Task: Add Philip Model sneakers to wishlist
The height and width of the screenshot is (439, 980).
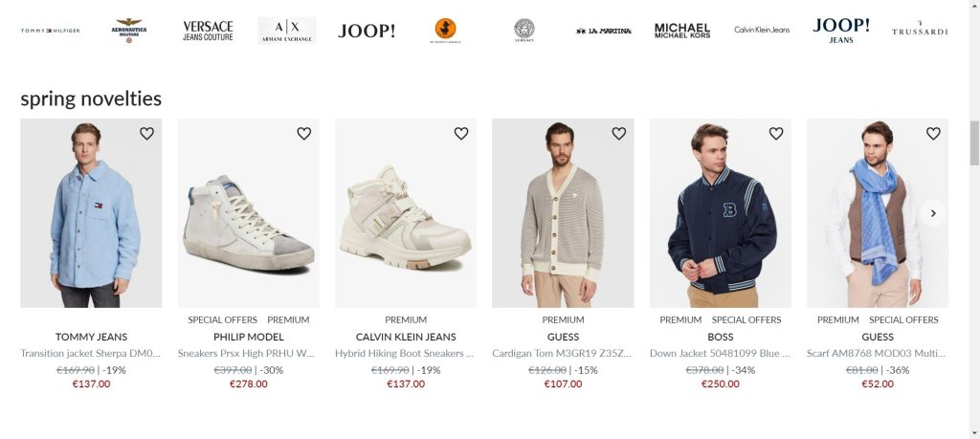Action: click(x=303, y=134)
